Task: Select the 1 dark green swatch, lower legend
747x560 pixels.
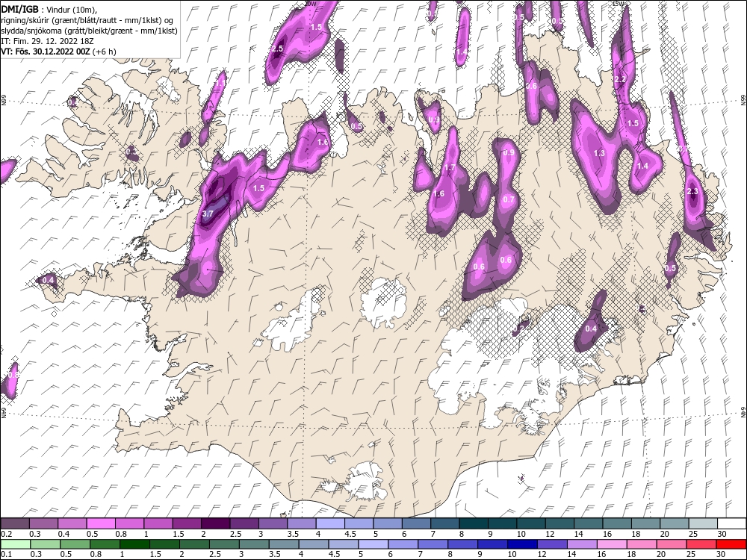Action: coord(134,545)
